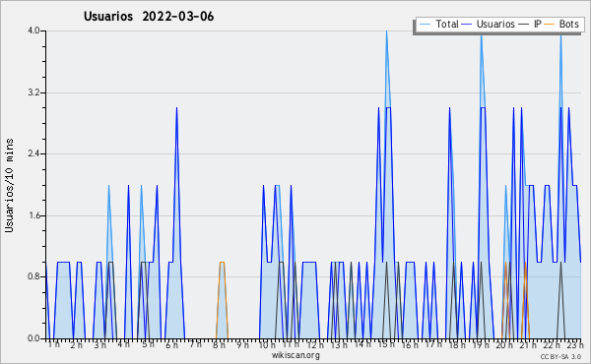The image size is (591, 364).
Task: Click the y-axis value 3.2
Action: [33, 92]
